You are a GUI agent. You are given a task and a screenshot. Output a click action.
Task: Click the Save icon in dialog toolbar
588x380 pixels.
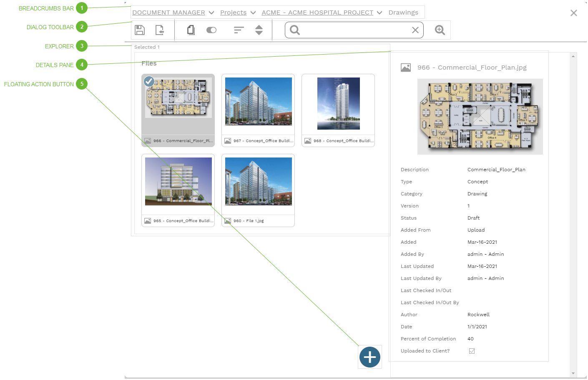point(140,30)
